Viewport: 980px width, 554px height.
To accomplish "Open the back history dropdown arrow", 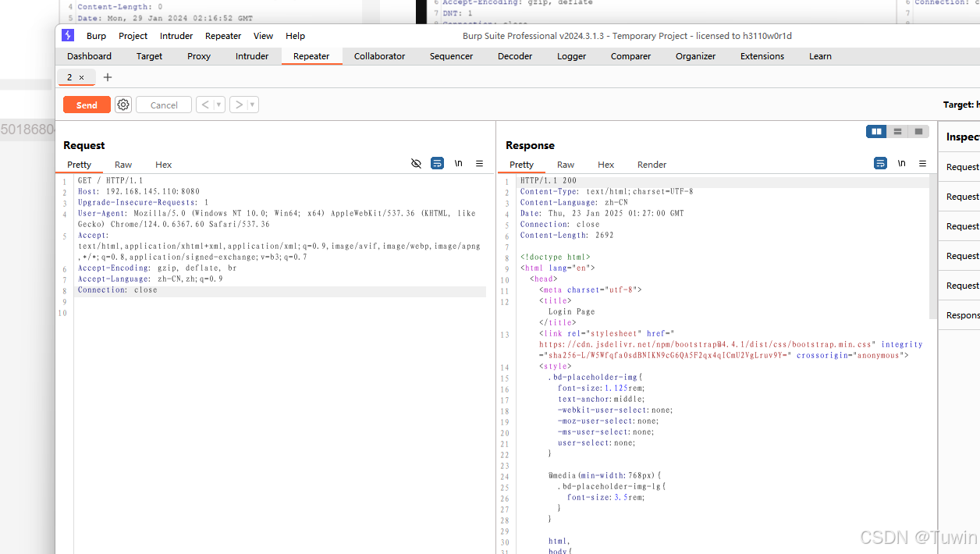I will (x=219, y=105).
